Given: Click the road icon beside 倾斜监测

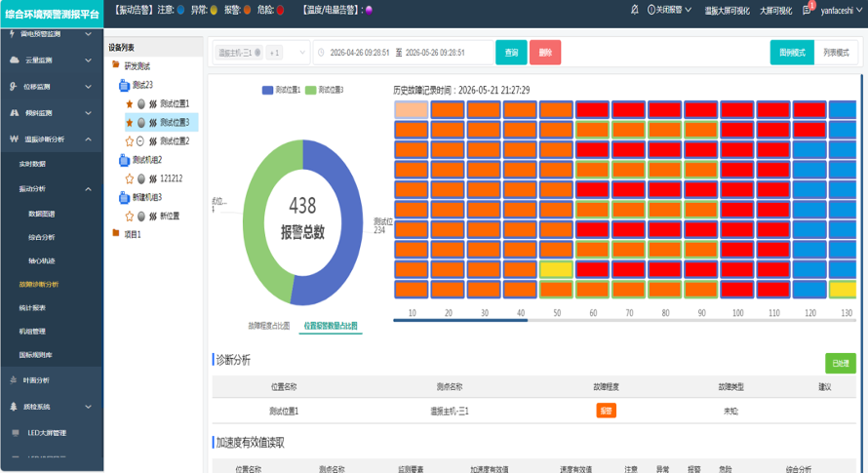Looking at the screenshot, I should point(15,112).
